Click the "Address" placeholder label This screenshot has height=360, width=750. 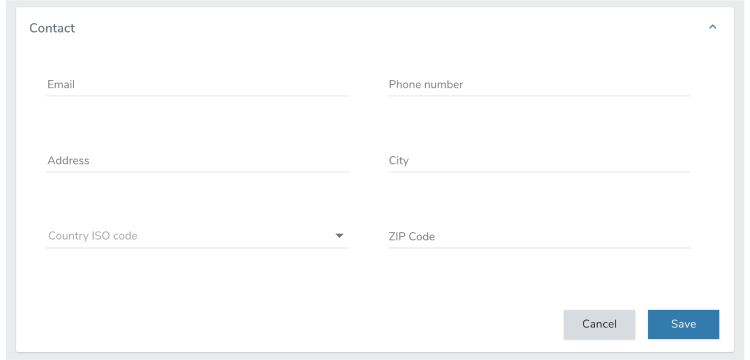point(68,161)
